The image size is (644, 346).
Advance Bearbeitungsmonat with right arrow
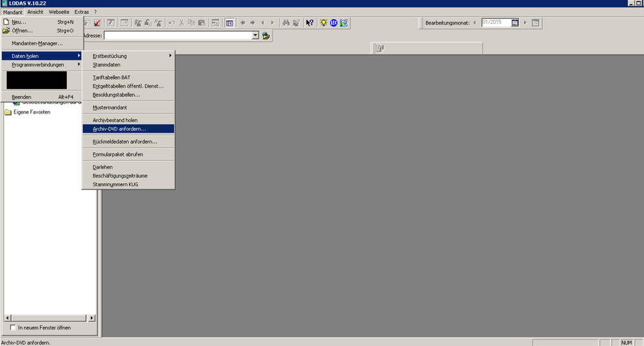(x=525, y=23)
